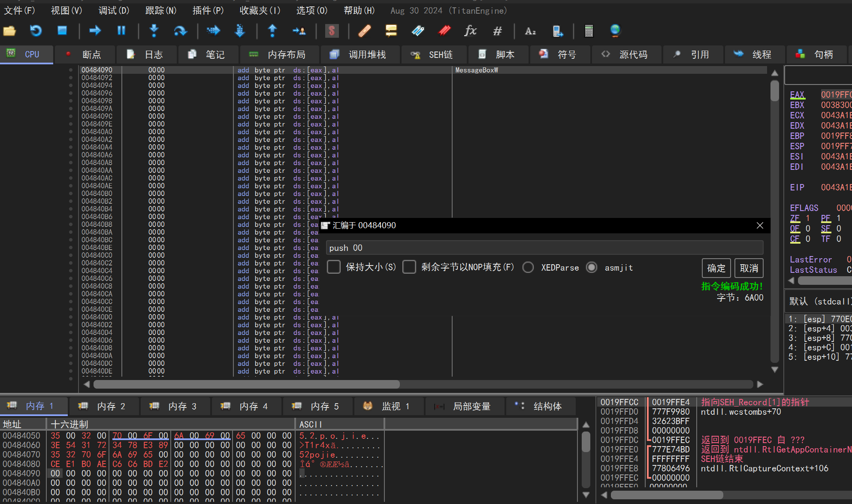Open the Memory 2 dump tab

104,406
